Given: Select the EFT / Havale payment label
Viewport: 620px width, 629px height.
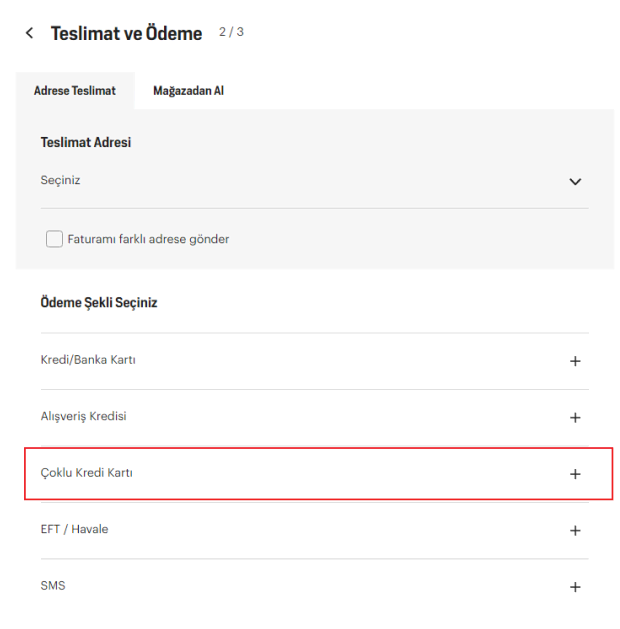Looking at the screenshot, I should (x=74, y=529).
